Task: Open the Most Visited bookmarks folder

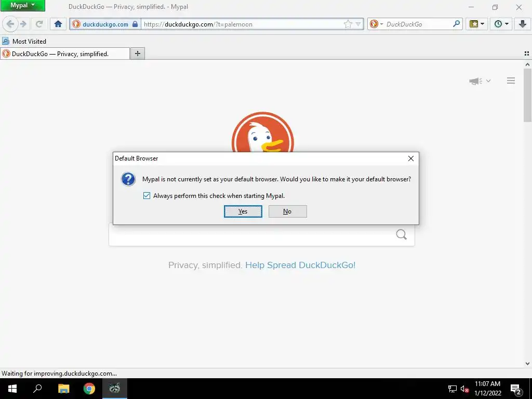Action: point(24,42)
